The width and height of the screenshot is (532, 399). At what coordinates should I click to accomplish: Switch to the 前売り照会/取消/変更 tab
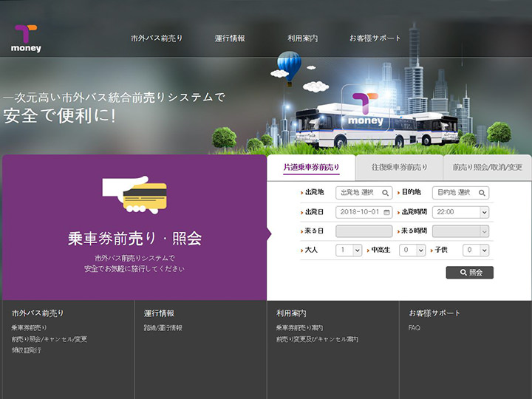click(487, 167)
